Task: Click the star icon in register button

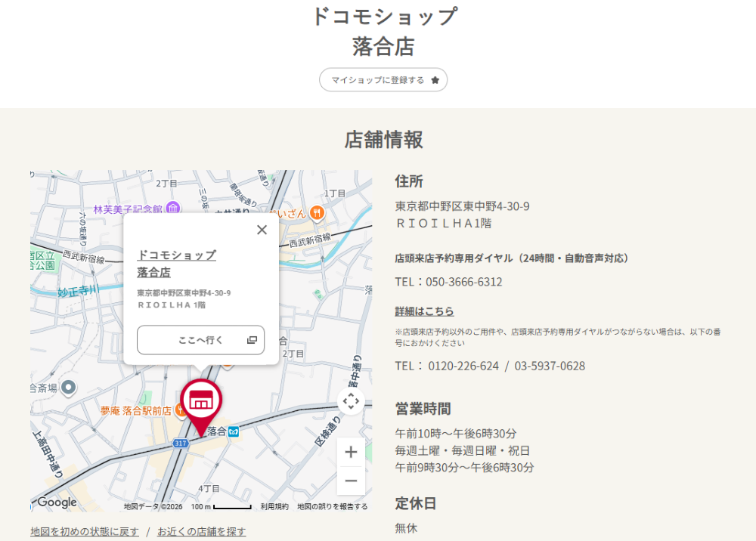Action: (x=435, y=80)
